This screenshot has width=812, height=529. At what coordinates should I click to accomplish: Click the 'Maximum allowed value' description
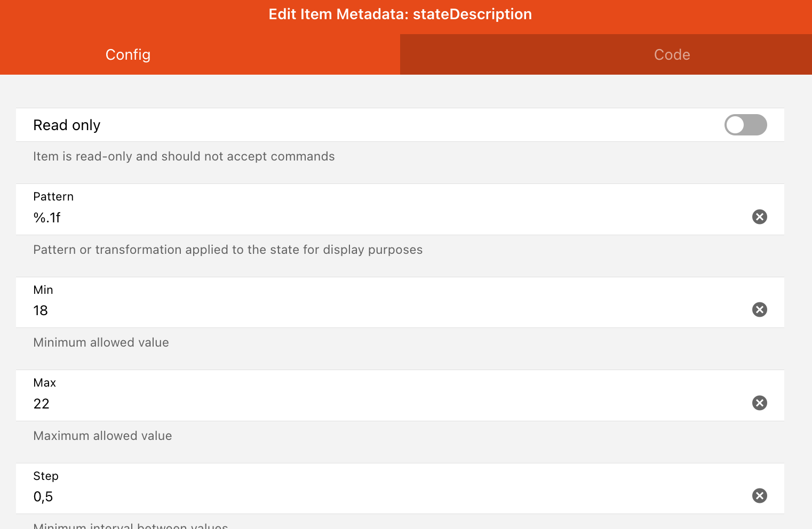pyautogui.click(x=102, y=436)
